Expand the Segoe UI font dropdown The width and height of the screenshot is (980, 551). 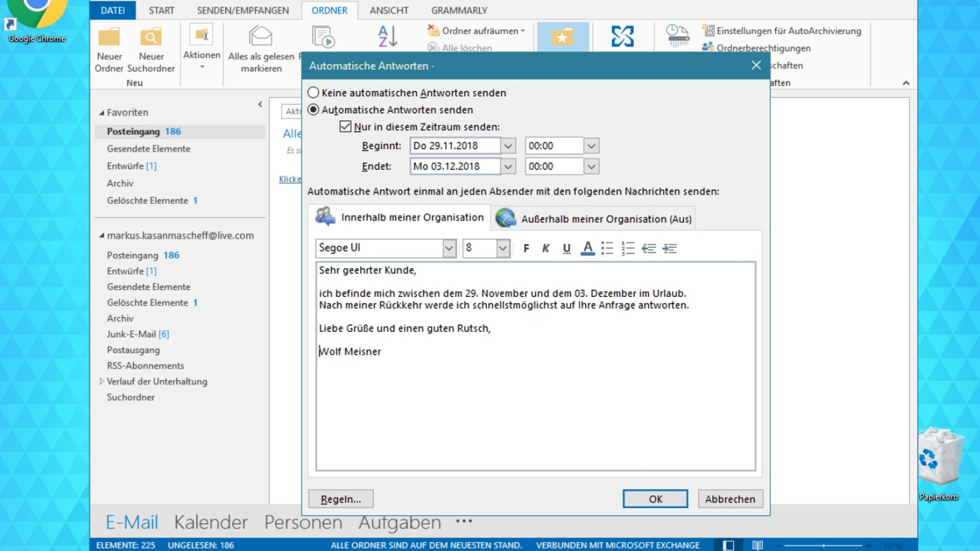(449, 248)
